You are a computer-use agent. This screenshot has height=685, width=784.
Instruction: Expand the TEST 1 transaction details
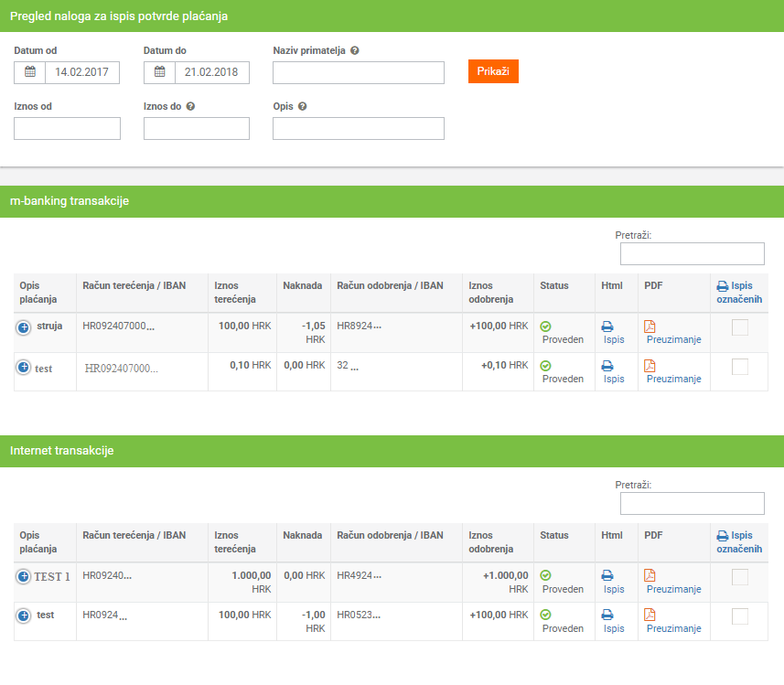(24, 576)
